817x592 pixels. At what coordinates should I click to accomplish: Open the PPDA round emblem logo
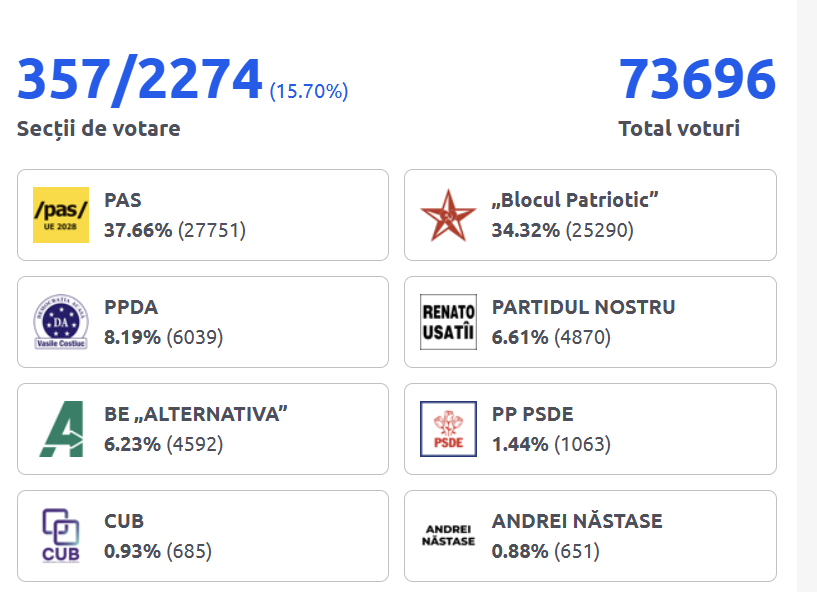click(61, 322)
